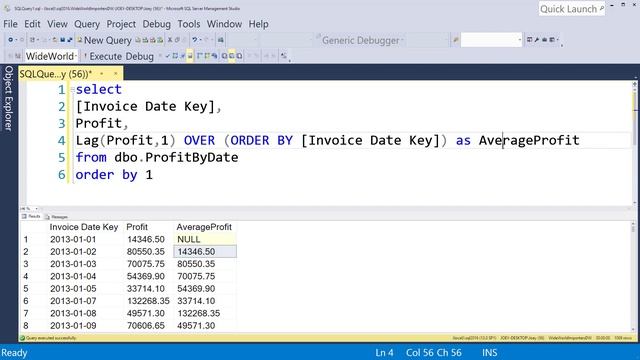Click the Solution Explorer window icon

coord(529,40)
